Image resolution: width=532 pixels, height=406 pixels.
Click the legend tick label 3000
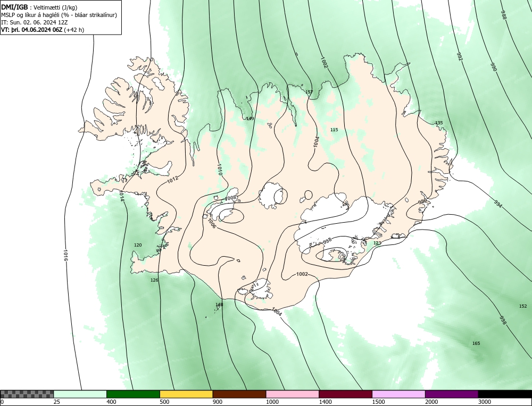pos(485,402)
